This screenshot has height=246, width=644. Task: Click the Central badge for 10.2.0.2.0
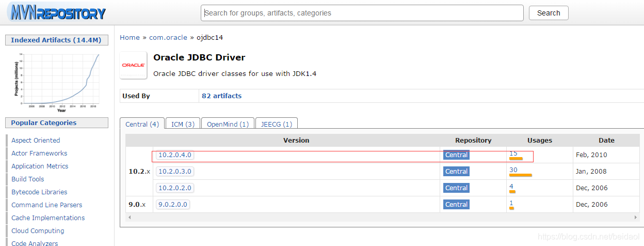pyautogui.click(x=456, y=188)
